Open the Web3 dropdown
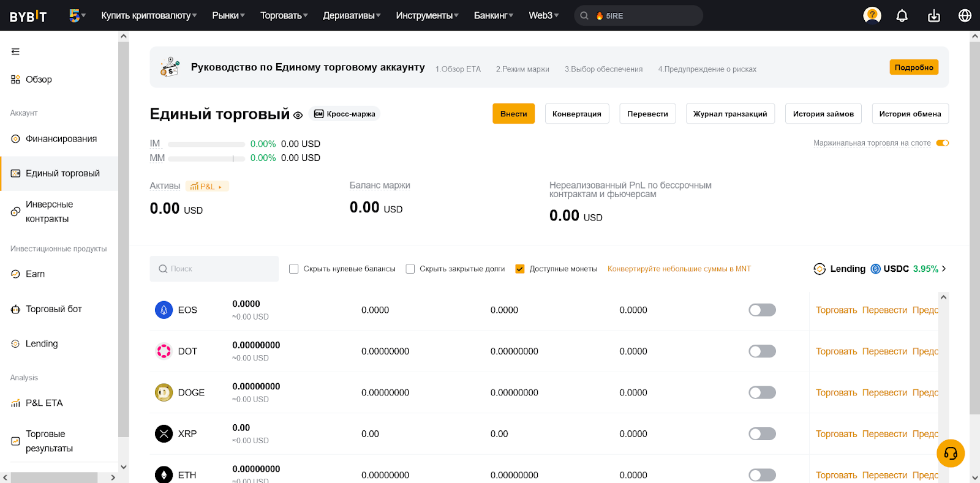The image size is (980, 483). coord(544,16)
